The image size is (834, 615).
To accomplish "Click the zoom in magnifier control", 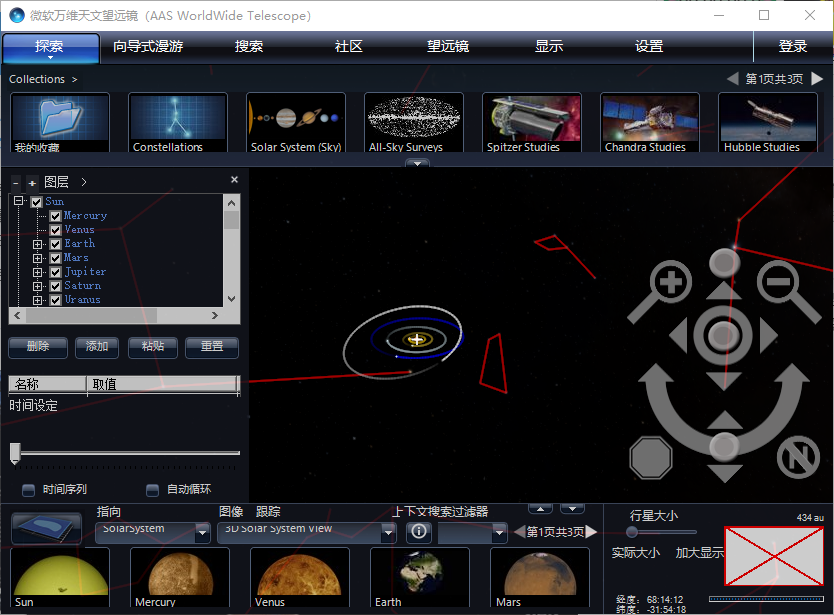I will 662,290.
